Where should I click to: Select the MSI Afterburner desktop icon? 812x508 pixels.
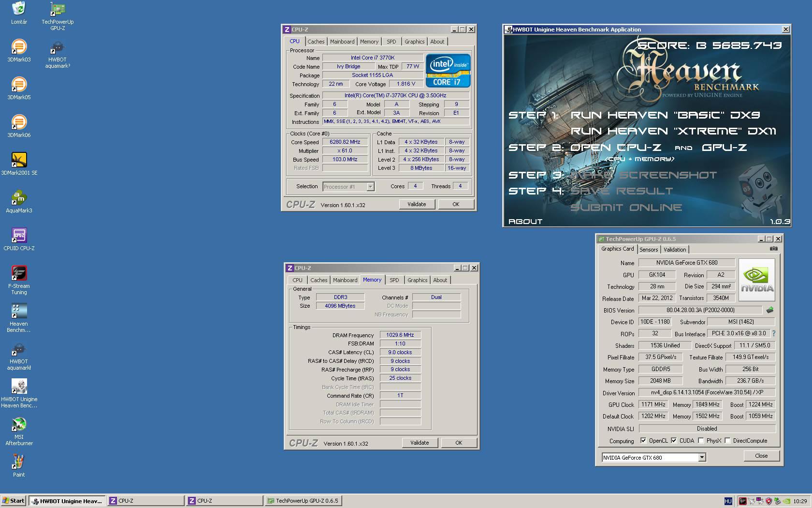[19, 431]
